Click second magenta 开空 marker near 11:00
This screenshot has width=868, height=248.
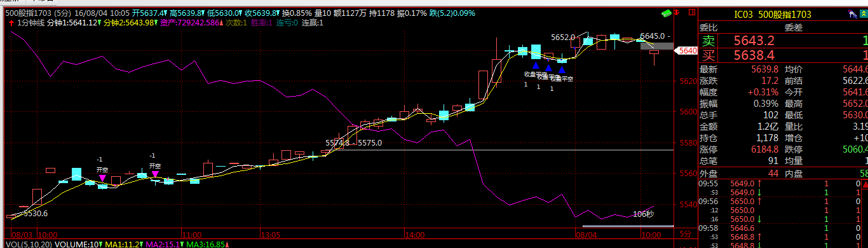pyautogui.click(x=155, y=174)
